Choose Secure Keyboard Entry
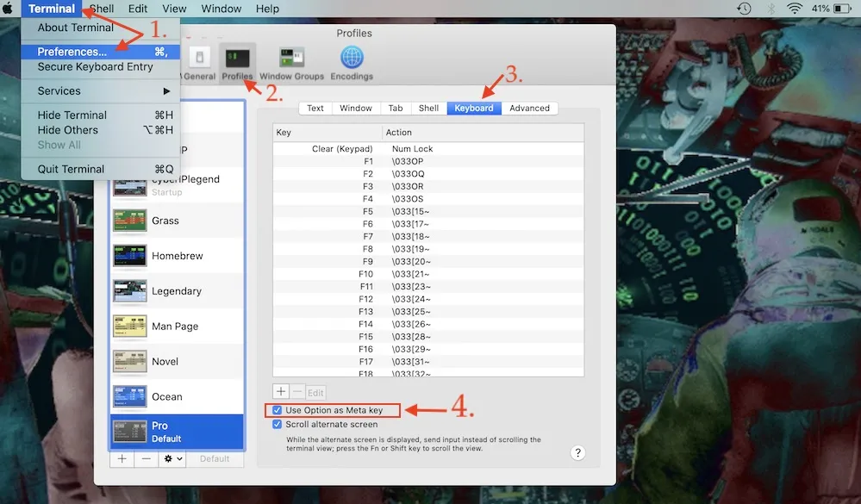 tap(101, 66)
